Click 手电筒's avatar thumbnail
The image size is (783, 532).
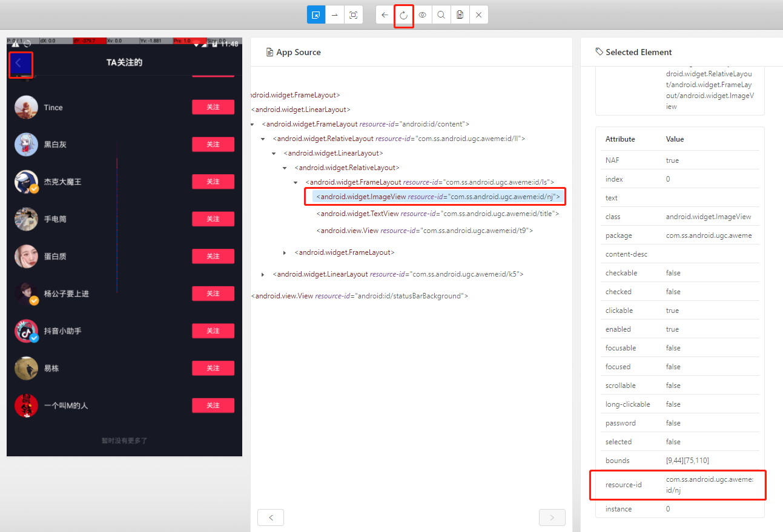(26, 219)
